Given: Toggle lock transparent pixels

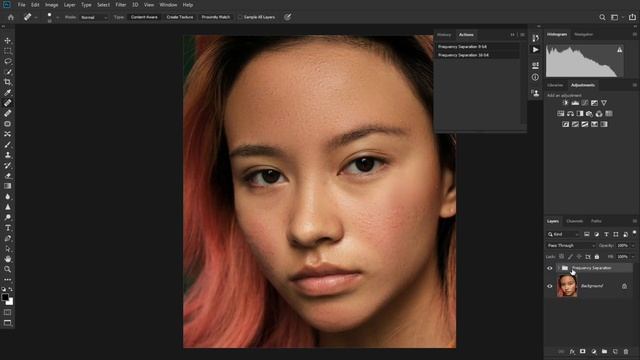Looking at the screenshot, I should point(562,257).
